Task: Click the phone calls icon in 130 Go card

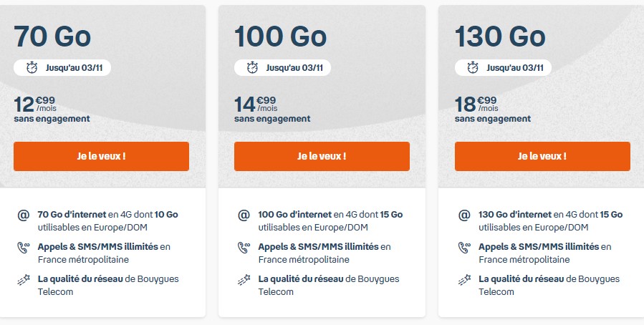Action: tap(464, 248)
